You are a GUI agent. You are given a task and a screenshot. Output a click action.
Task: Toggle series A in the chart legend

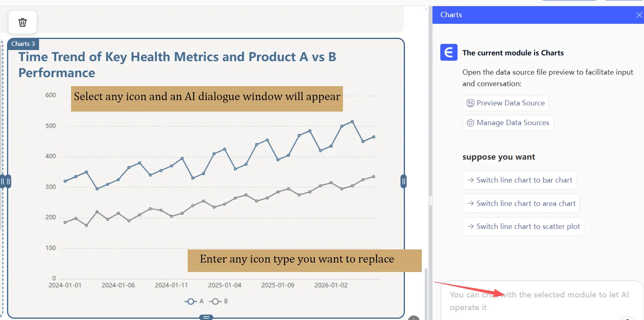pos(194,302)
